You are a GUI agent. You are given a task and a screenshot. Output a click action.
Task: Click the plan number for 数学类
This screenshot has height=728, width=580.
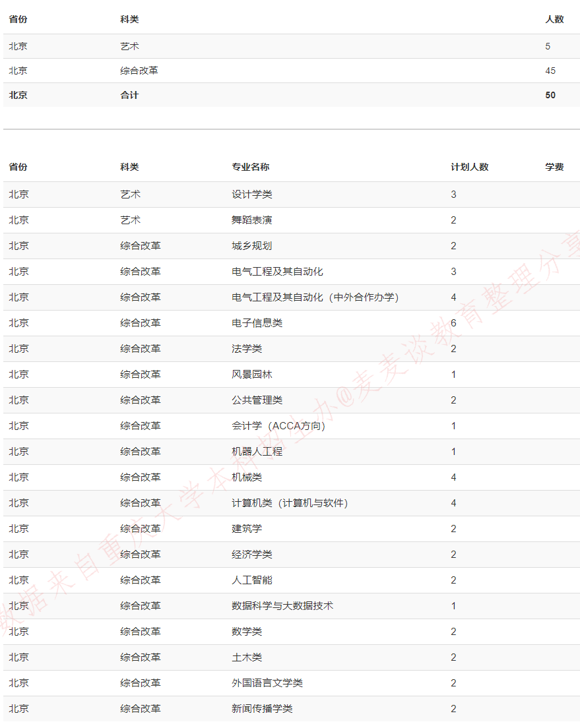(453, 632)
